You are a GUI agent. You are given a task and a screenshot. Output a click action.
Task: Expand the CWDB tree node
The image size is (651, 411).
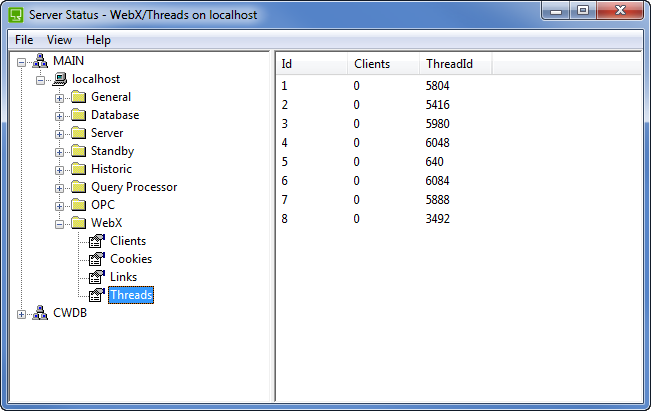click(22, 313)
